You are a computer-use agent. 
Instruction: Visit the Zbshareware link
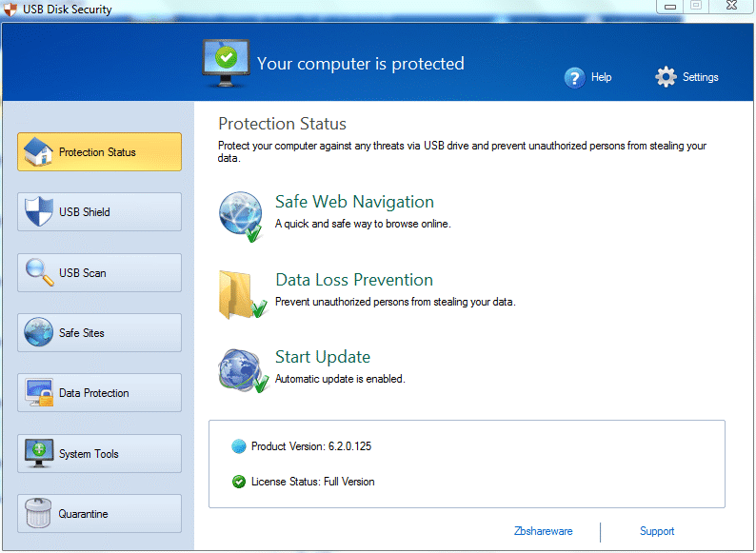coord(544,531)
